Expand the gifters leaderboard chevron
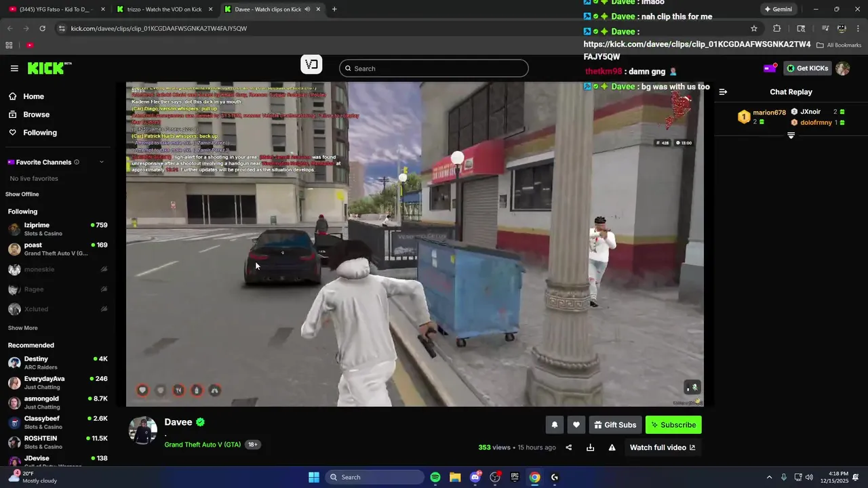This screenshot has width=868, height=488. click(x=791, y=136)
